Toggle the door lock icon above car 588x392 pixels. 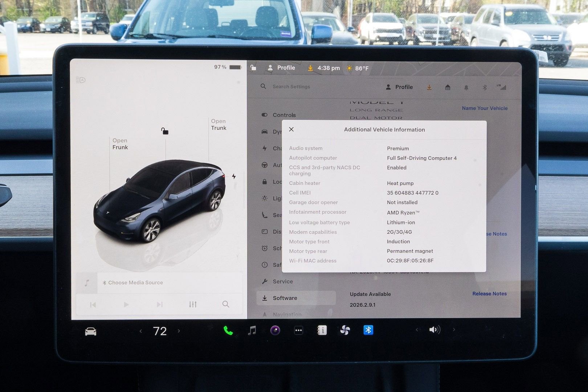pos(165,131)
